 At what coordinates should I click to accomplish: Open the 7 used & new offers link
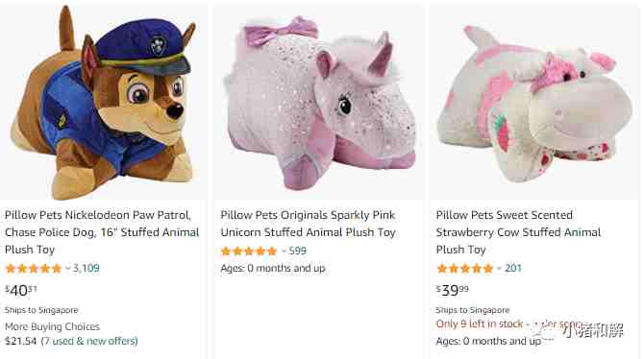coord(89,341)
